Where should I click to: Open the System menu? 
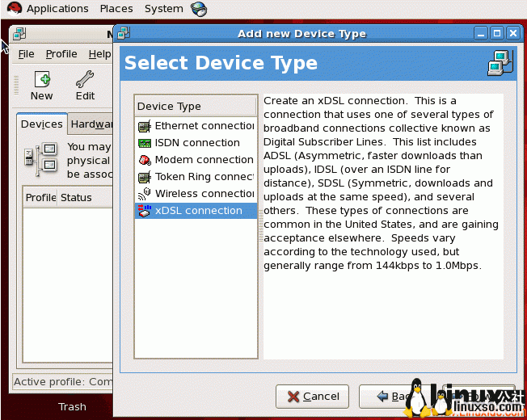coord(164,8)
